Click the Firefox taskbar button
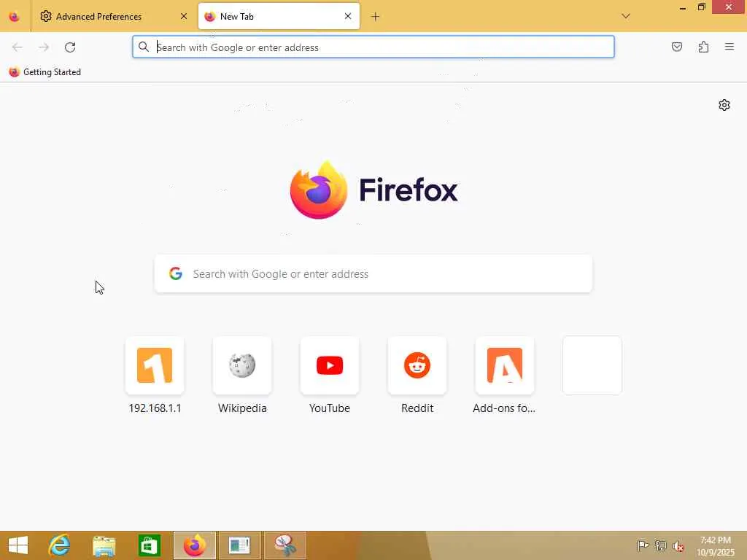Image resolution: width=747 pixels, height=560 pixels. tap(195, 545)
